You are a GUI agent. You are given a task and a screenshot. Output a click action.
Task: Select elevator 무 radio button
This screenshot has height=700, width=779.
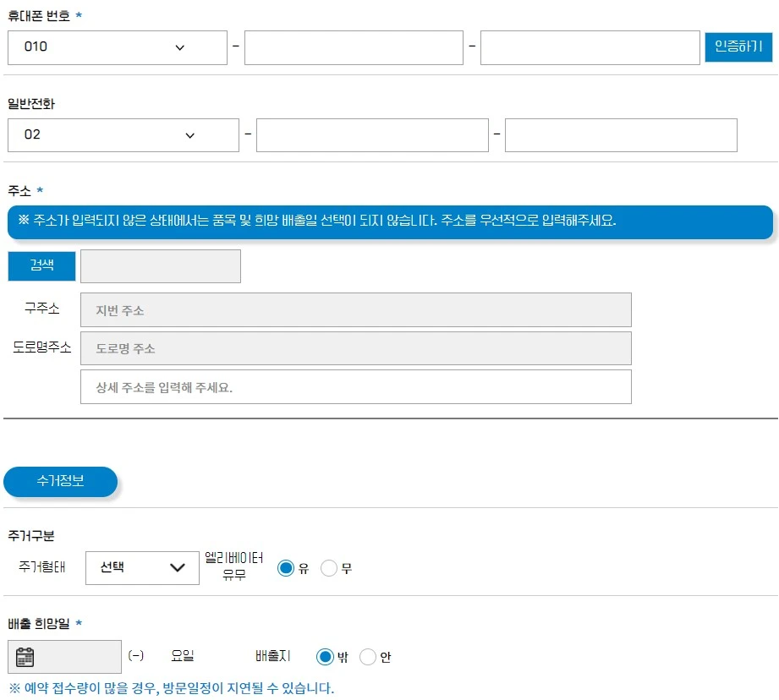pyautogui.click(x=329, y=568)
